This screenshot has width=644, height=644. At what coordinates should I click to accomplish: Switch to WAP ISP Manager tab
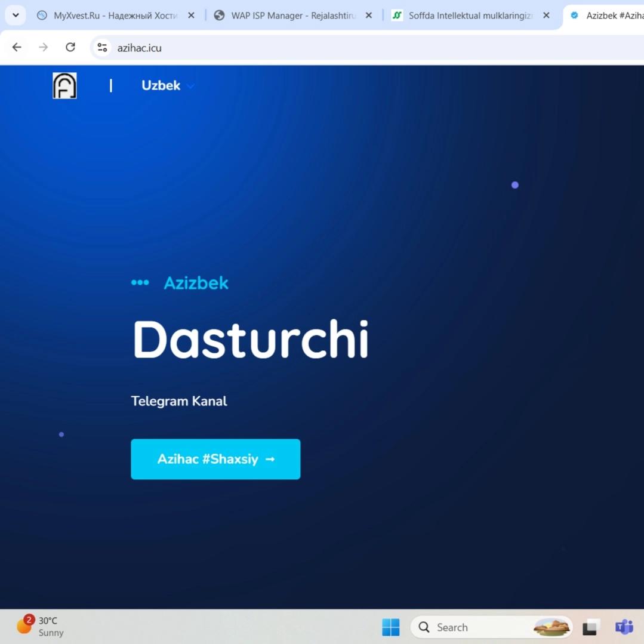[x=292, y=16]
